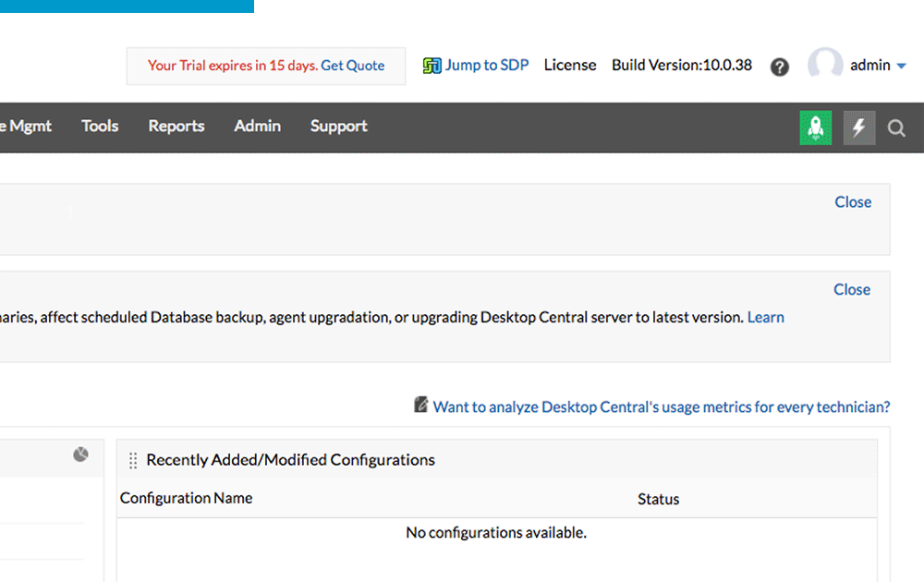Click the Jump to SDP icon

(432, 66)
